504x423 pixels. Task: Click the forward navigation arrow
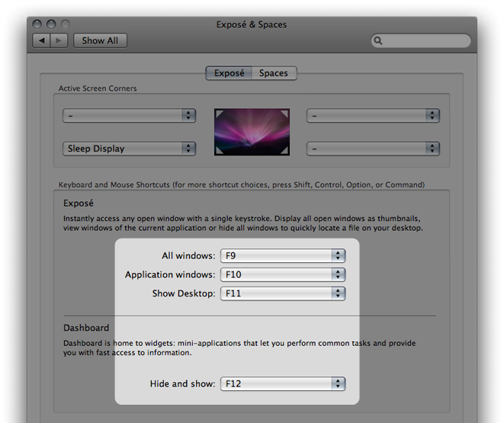(x=59, y=40)
